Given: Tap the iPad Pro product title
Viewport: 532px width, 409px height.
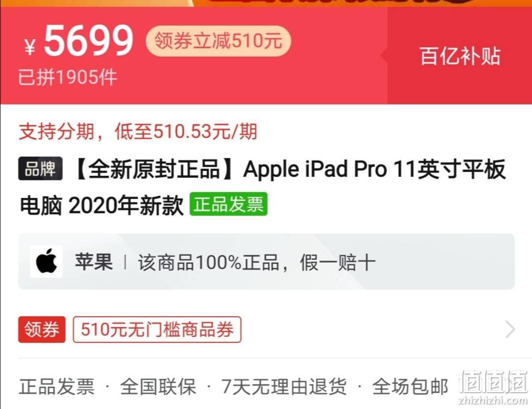Looking at the screenshot, I should click(x=263, y=186).
